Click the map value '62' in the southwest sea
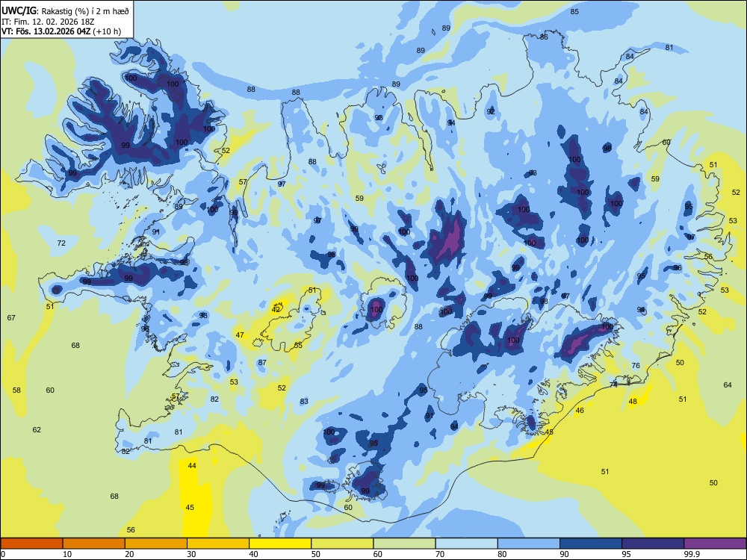 pyautogui.click(x=37, y=429)
